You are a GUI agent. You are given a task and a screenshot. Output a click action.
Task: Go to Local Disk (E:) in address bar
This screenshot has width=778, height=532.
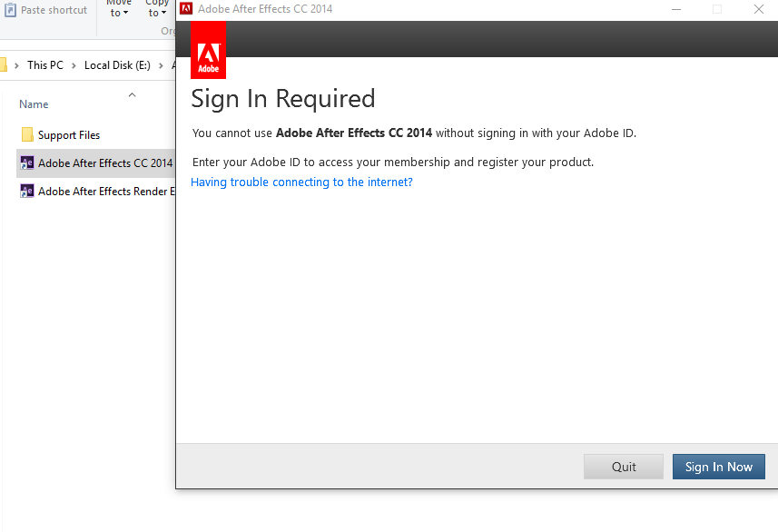(x=118, y=65)
